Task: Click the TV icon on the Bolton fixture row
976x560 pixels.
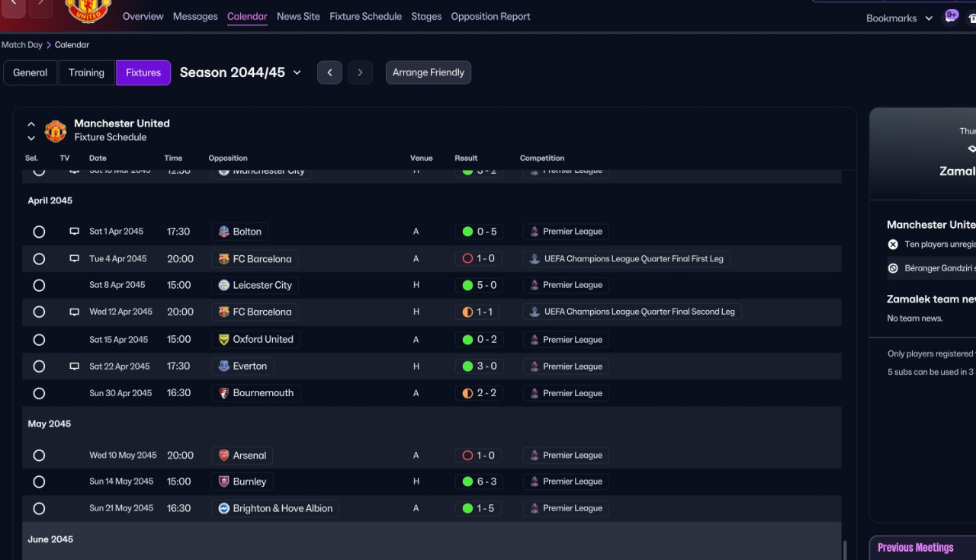Action: [x=75, y=232]
